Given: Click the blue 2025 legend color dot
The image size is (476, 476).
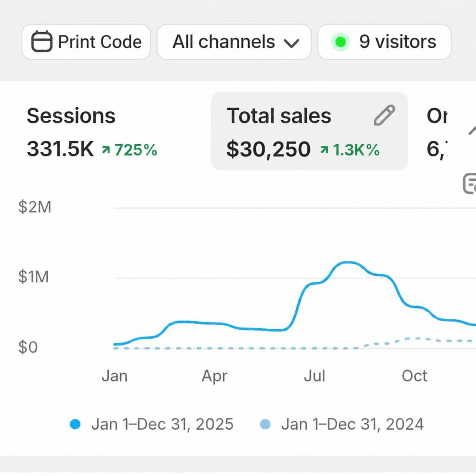Looking at the screenshot, I should click(75, 424).
